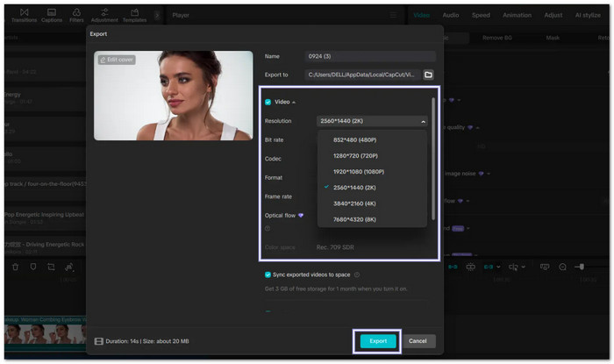
Task: Toggle the teal linkage icon
Action: pos(489,267)
